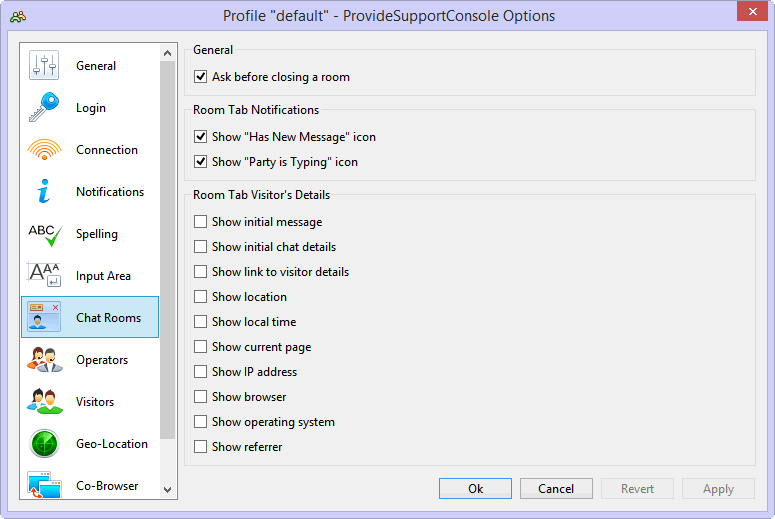775x519 pixels.
Task: Click the Notifications info icon
Action: (x=44, y=191)
